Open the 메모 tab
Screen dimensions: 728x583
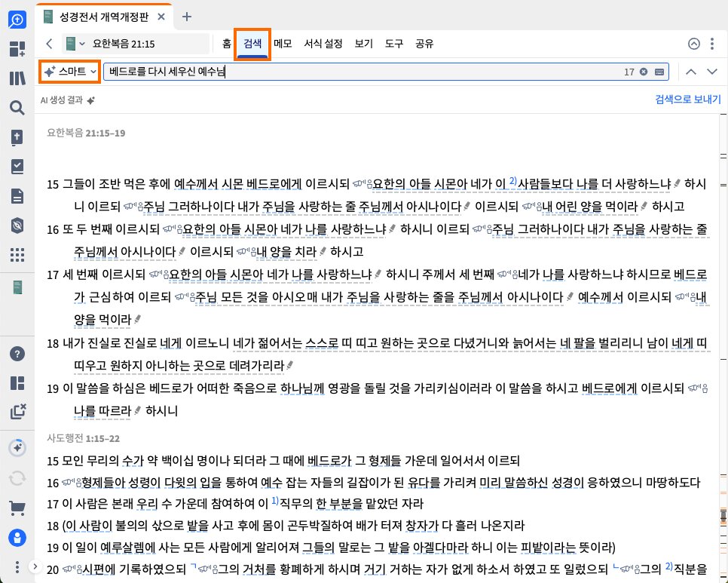pyautogui.click(x=283, y=44)
